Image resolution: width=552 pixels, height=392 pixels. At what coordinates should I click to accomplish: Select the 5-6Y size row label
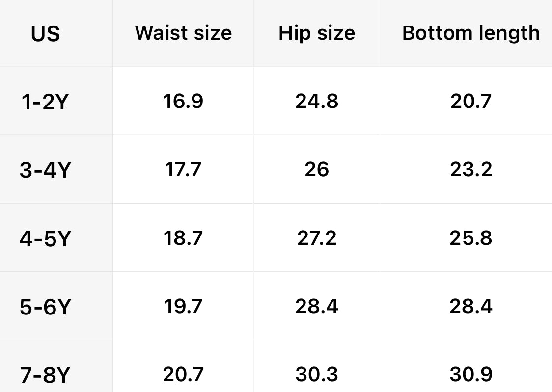(x=45, y=307)
